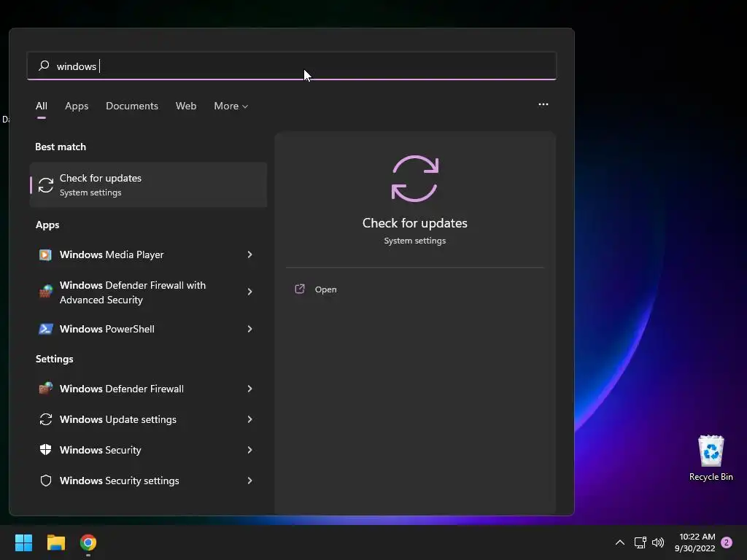The height and width of the screenshot is (560, 747).
Task: Click the Windows Security shield icon
Action: 46,450
